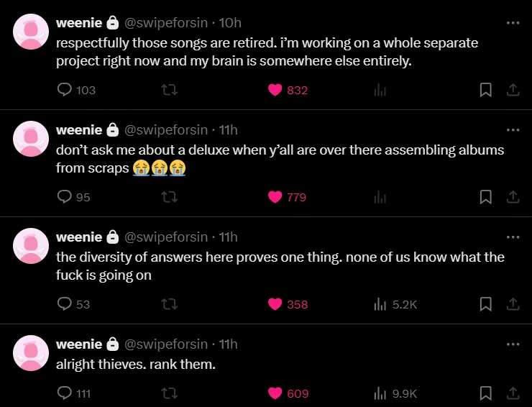Open the 111 replies on the 'rank them' tweet
Image resolution: width=532 pixels, height=407 pixels.
click(x=74, y=393)
